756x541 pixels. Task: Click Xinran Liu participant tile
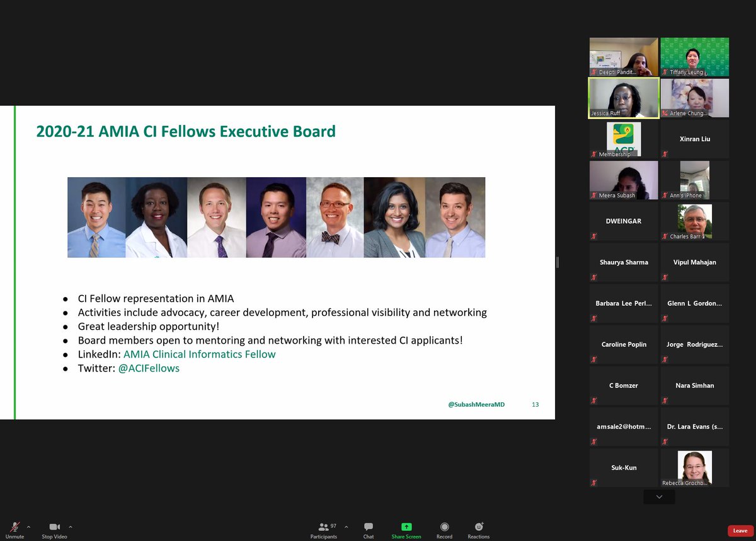[695, 139]
